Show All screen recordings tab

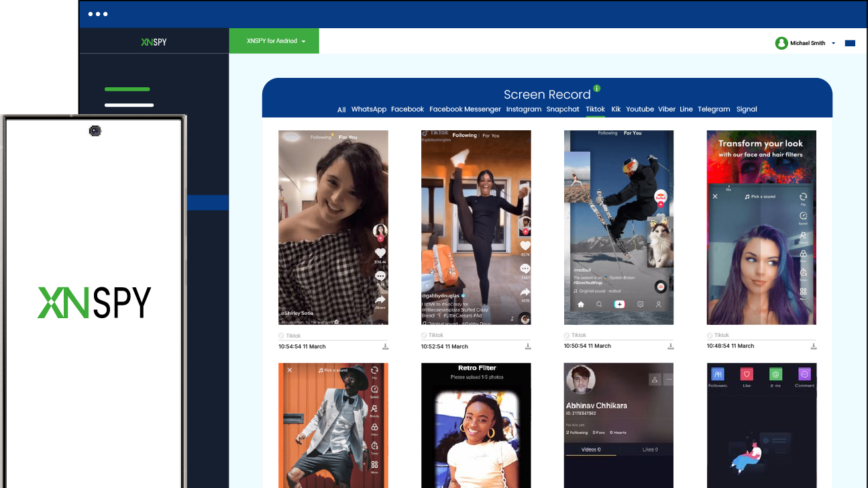pos(341,109)
